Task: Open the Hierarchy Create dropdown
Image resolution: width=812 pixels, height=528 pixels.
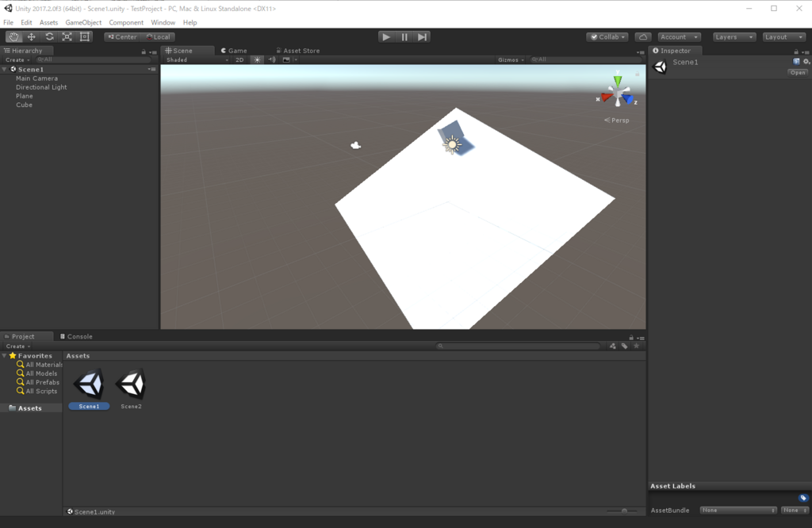Action: 17,59
